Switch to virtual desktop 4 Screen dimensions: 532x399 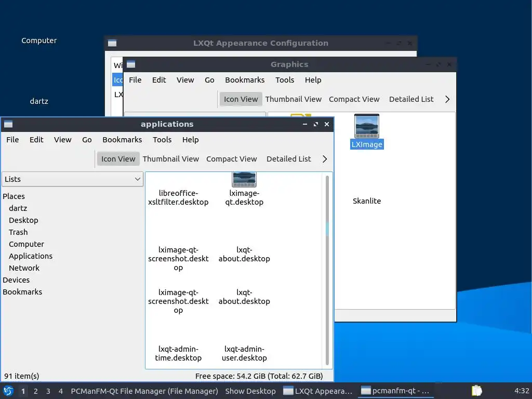click(61, 391)
